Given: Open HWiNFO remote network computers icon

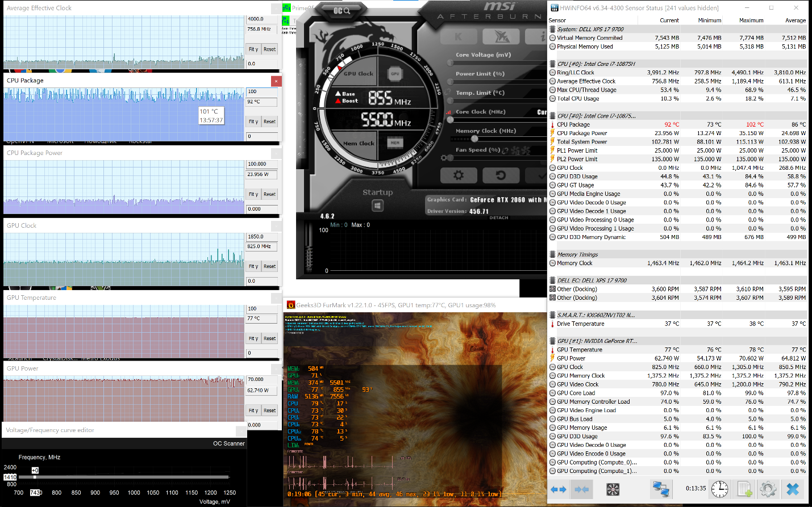Looking at the screenshot, I should [661, 489].
